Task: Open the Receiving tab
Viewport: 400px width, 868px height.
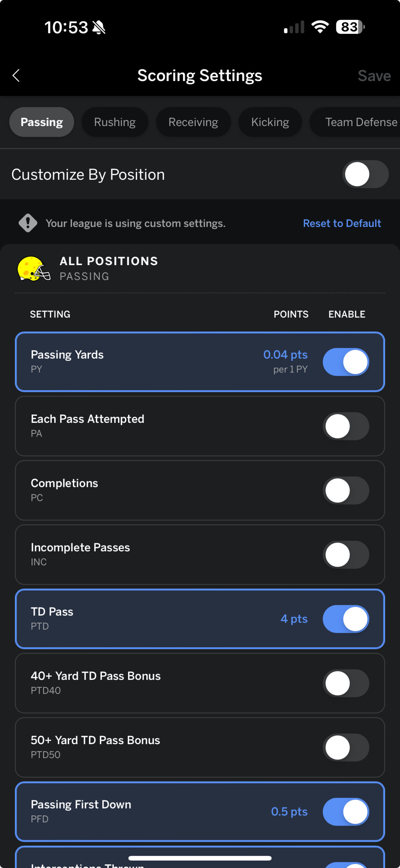Action: point(193,122)
